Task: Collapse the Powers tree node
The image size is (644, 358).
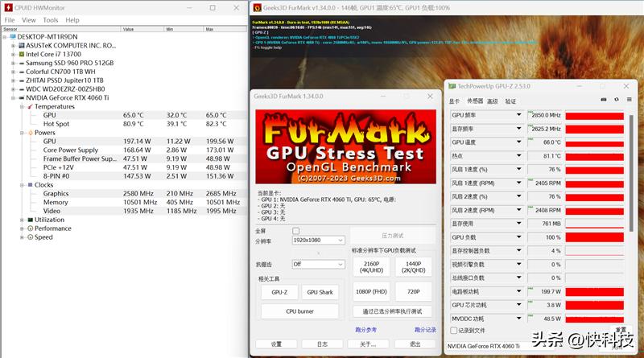Action: (22, 133)
